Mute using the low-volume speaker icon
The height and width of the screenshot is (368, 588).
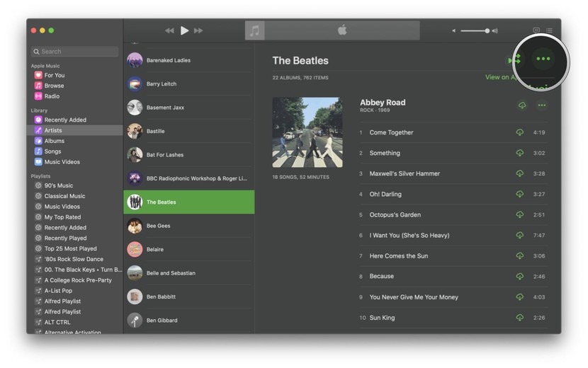(453, 30)
